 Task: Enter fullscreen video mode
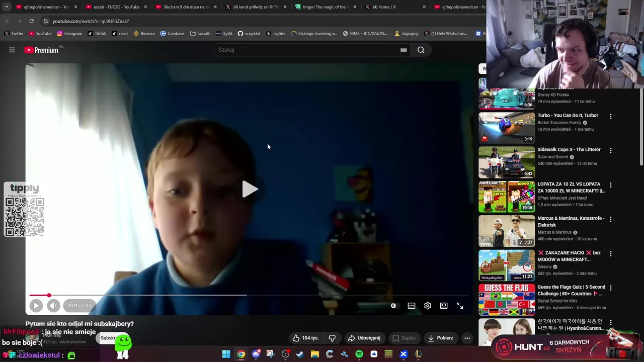(x=460, y=306)
